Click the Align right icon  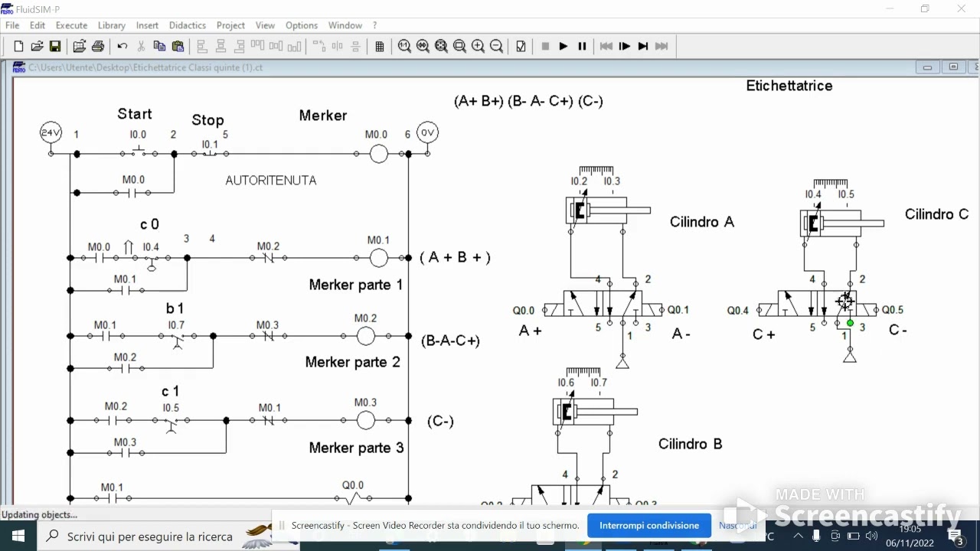pyautogui.click(x=239, y=47)
